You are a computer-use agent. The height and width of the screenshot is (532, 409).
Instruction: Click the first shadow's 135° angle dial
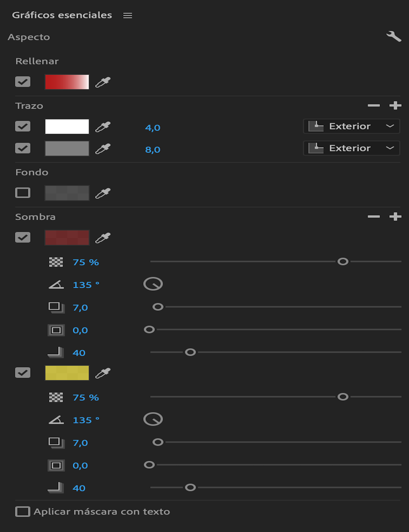pos(153,284)
